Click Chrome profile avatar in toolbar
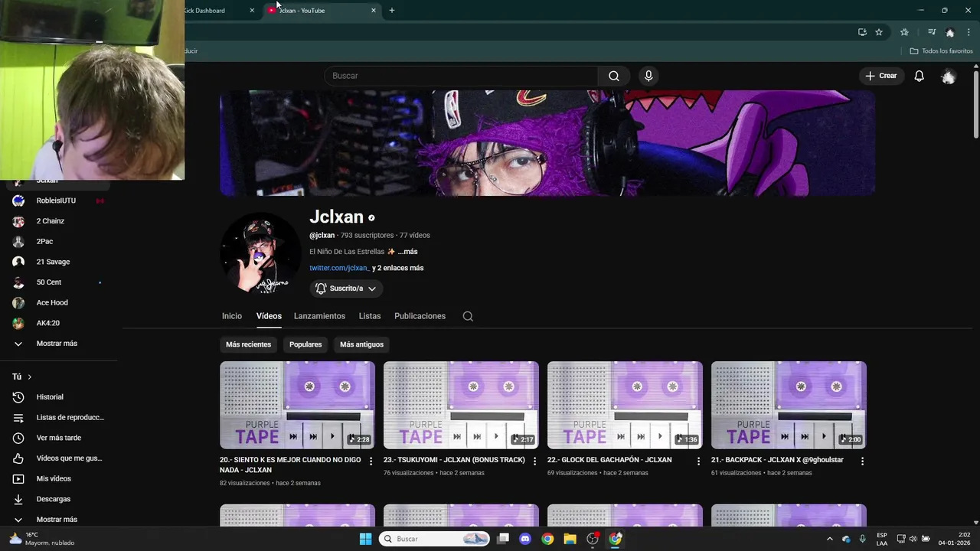Image resolution: width=980 pixels, height=551 pixels. [950, 32]
